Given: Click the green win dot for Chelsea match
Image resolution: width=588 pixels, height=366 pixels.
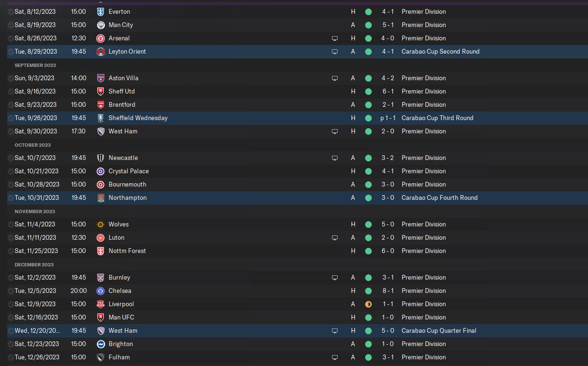Looking at the screenshot, I should pyautogui.click(x=368, y=291).
